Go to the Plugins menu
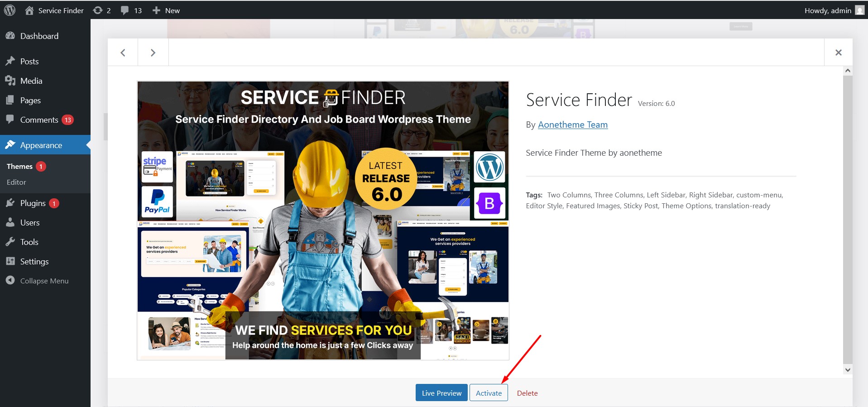 [x=45, y=203]
